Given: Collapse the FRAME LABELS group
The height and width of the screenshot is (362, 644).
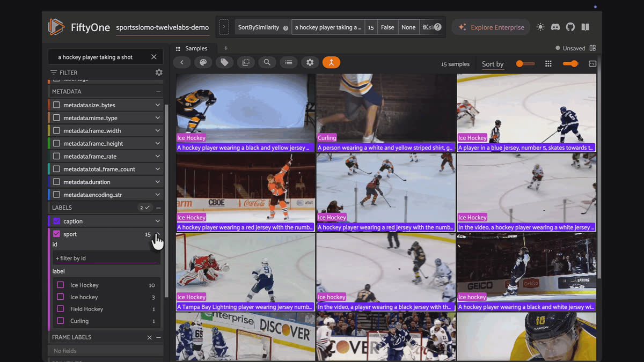Looking at the screenshot, I should (158, 337).
